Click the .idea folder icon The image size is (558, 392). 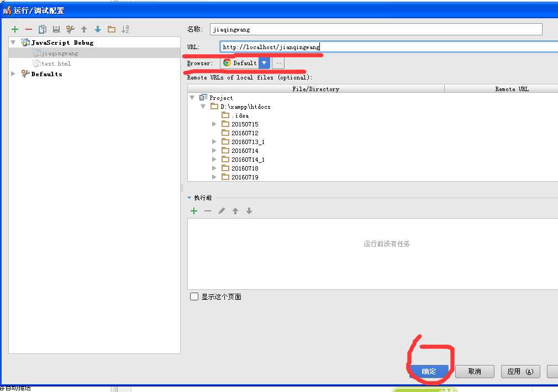pyautogui.click(x=225, y=115)
